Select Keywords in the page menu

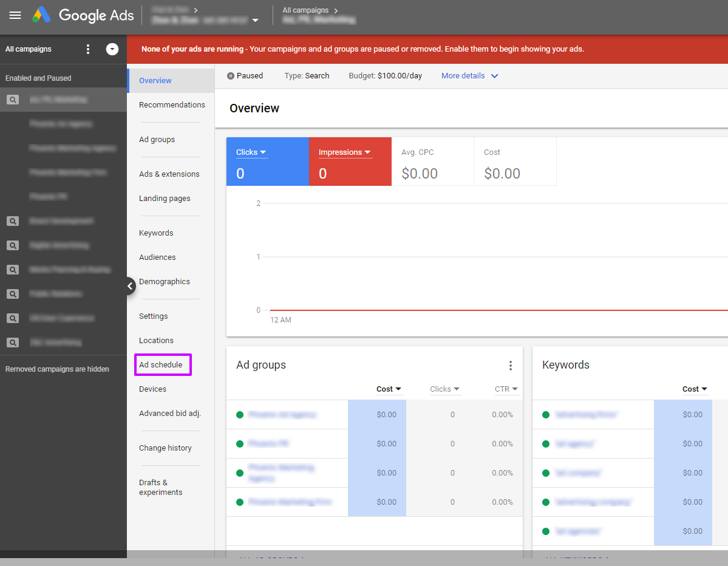(156, 233)
